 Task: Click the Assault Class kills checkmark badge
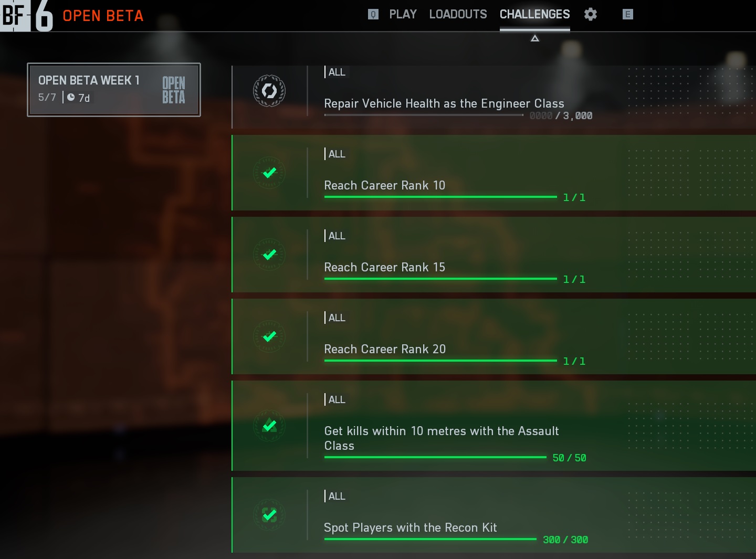click(x=269, y=426)
